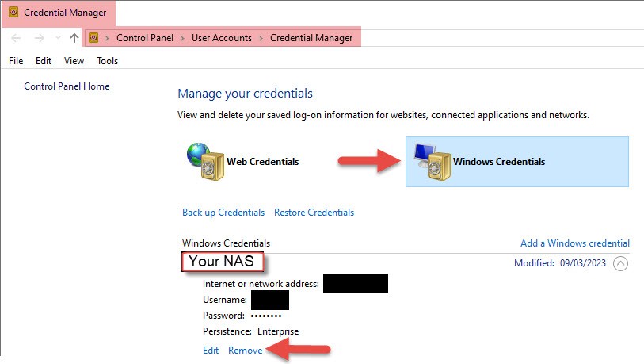The height and width of the screenshot is (364, 644).
Task: Open recent locations dropdown arrow
Action: (56, 38)
